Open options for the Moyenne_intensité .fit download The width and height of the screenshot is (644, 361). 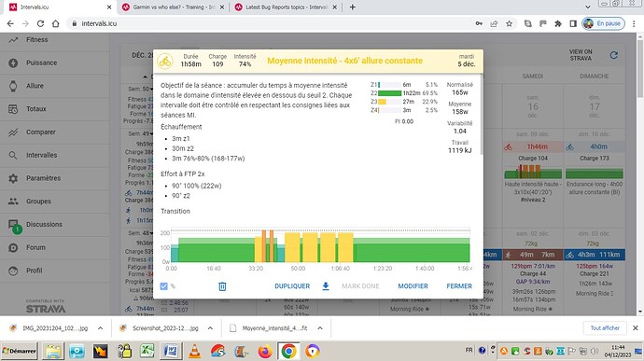coord(320,328)
